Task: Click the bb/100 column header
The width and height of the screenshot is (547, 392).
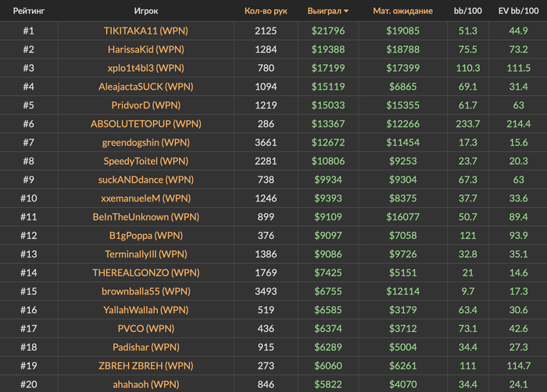Action: point(469,12)
